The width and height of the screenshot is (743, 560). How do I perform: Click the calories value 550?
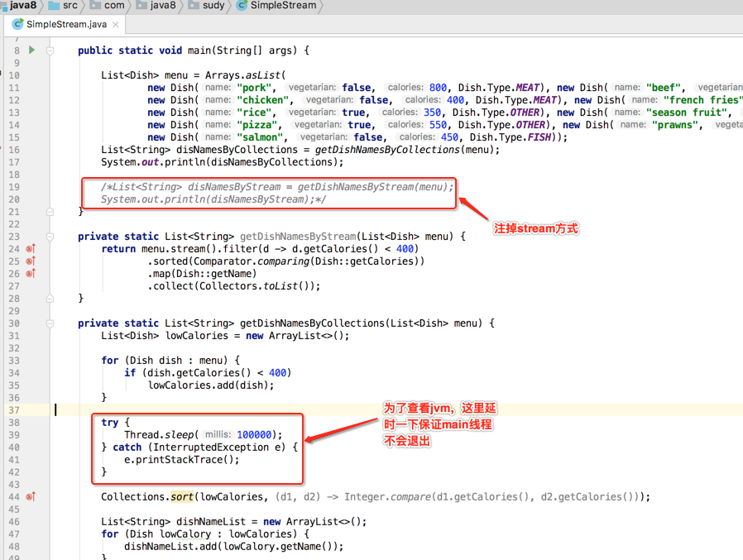pos(438,125)
